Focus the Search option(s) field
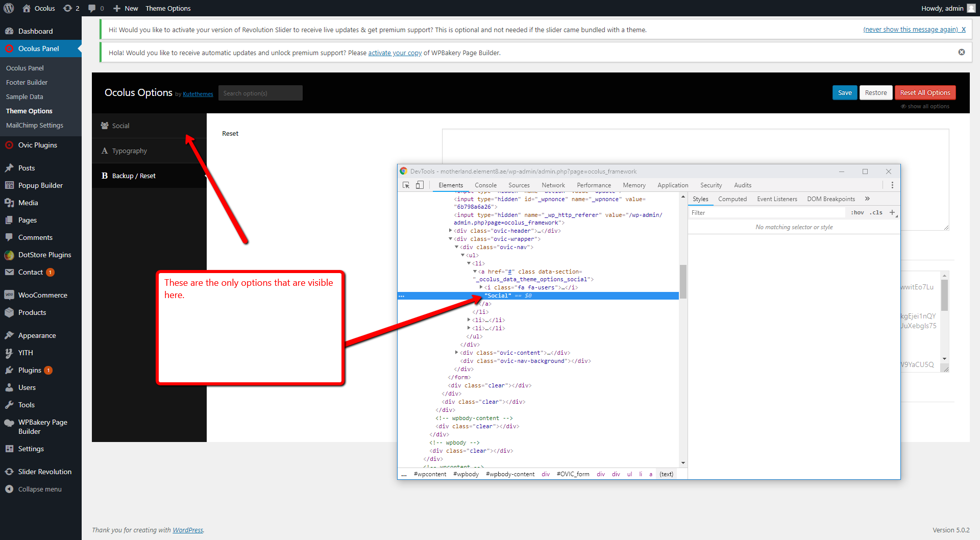This screenshot has width=980, height=540. pos(260,93)
